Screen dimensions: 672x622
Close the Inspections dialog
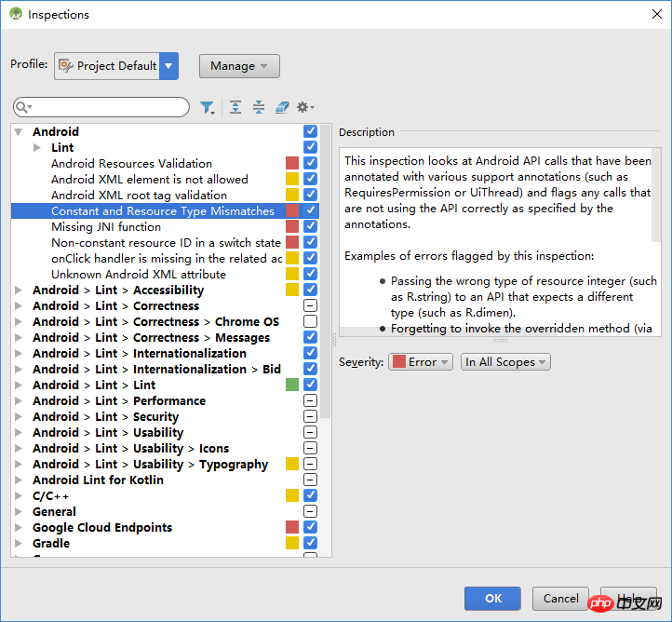tap(656, 14)
